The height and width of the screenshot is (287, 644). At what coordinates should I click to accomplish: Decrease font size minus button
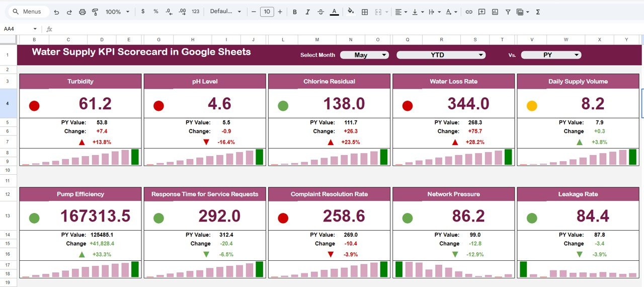tap(254, 12)
